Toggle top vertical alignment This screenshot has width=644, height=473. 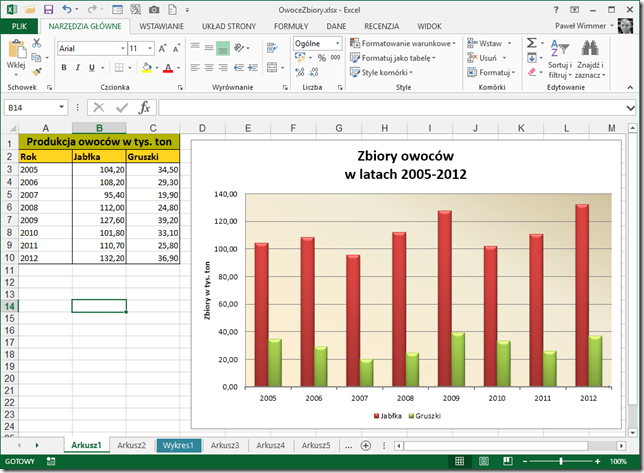195,48
